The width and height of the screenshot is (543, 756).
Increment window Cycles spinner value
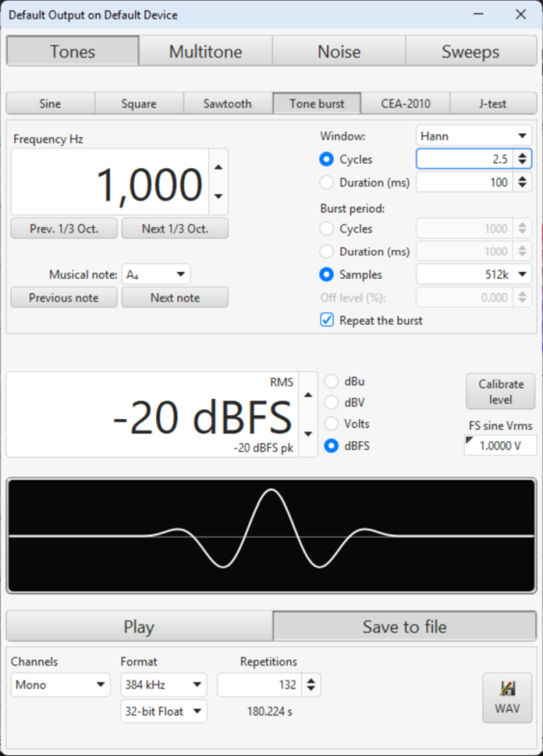(523, 155)
